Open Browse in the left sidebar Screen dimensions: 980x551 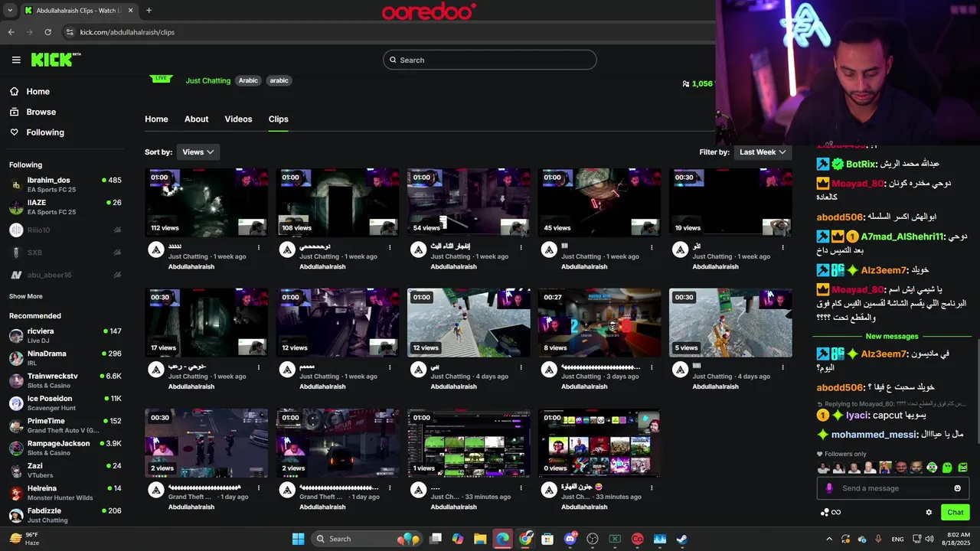41,112
